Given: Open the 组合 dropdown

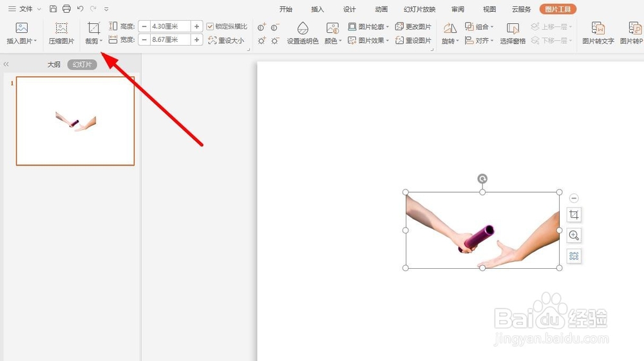Looking at the screenshot, I should point(479,26).
